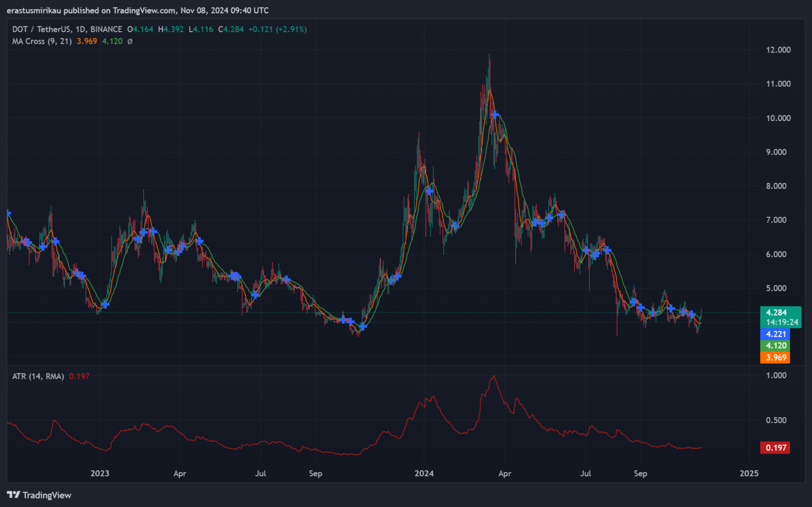Click the 6.000 price axis label
This screenshot has height=507, width=812.
(x=776, y=254)
